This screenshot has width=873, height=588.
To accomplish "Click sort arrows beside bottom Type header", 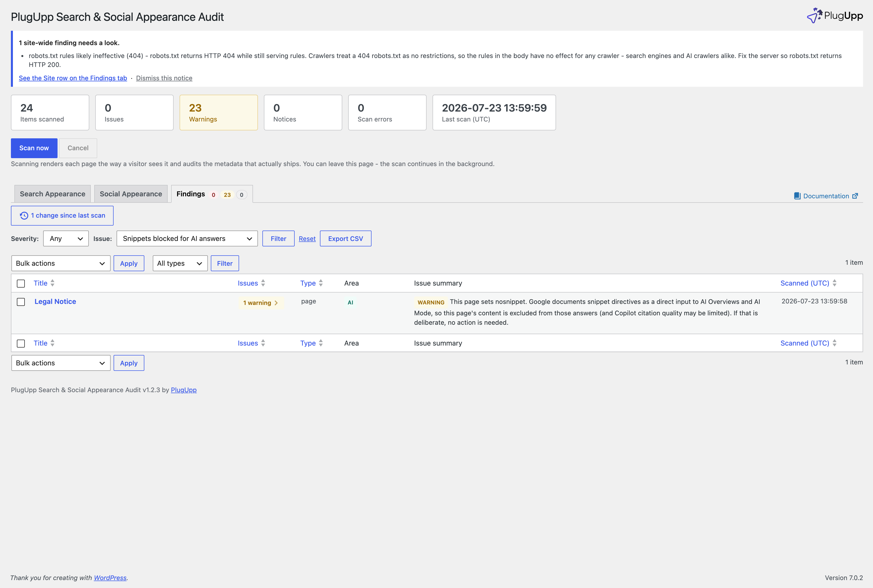I will pos(321,343).
